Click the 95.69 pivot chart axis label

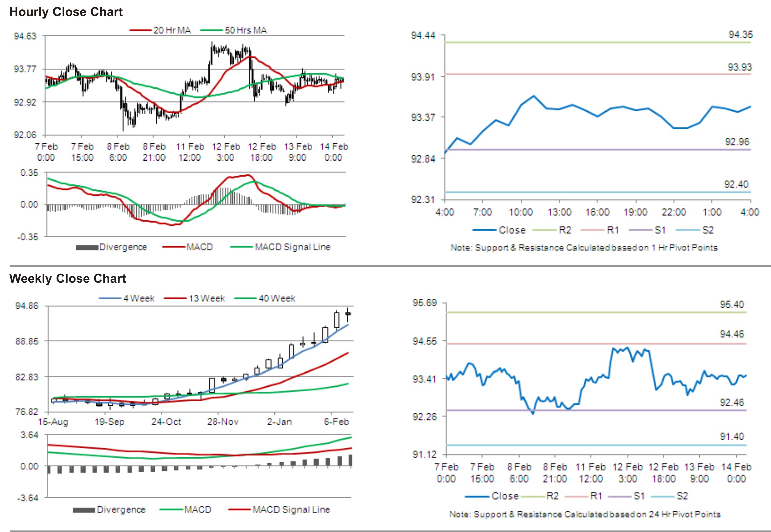(x=425, y=303)
